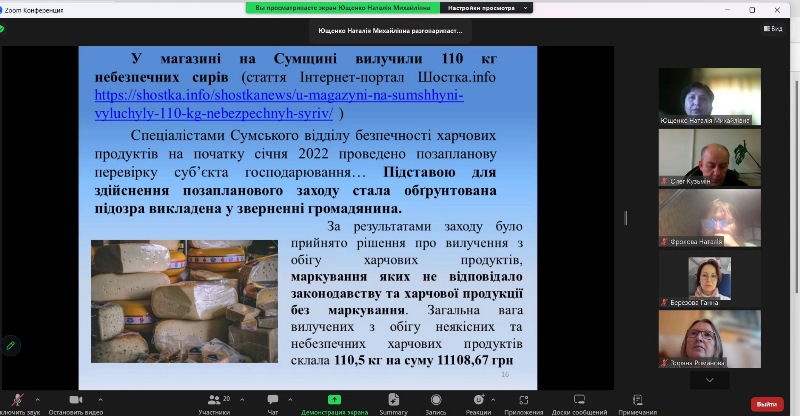This screenshot has width=800, height=416.
Task: Select the video thumbnail of Березова Ганна
Action: click(709, 279)
